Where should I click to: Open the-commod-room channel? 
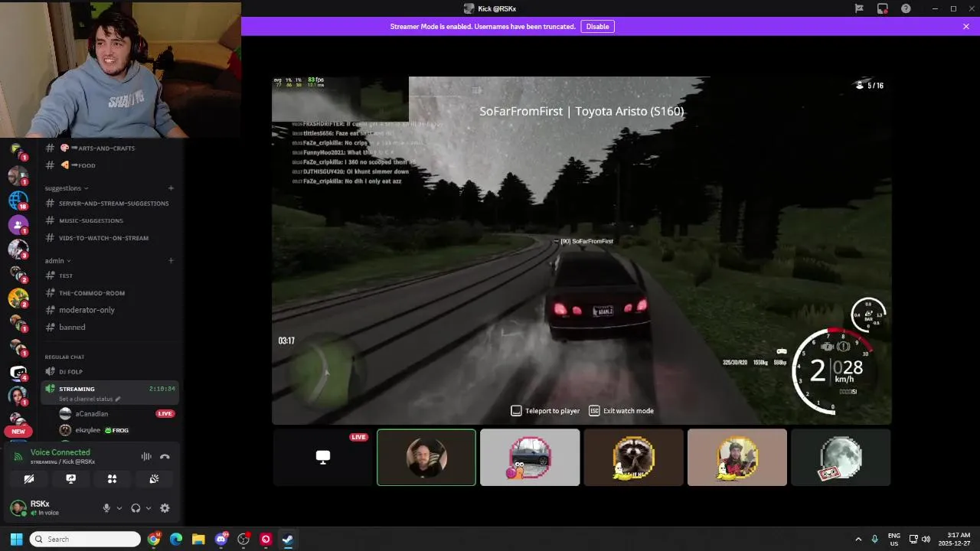[109, 293]
